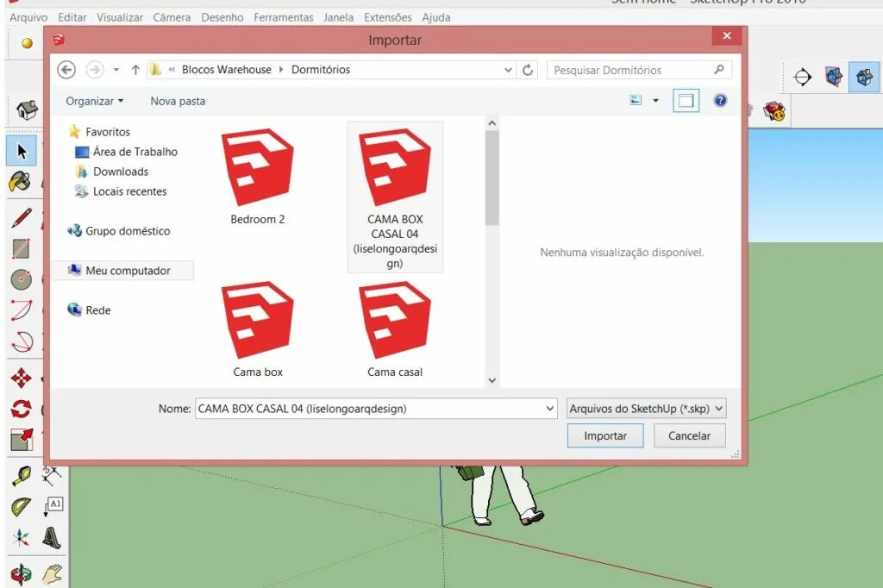This screenshot has height=588, width=883.
Task: Select the Orbit tool
Action: (x=21, y=573)
